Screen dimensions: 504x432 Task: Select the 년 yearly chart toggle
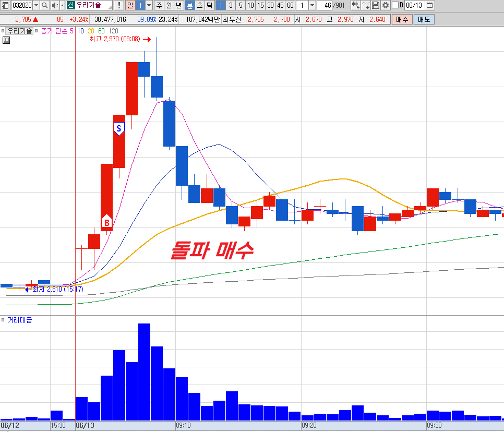(179, 5)
